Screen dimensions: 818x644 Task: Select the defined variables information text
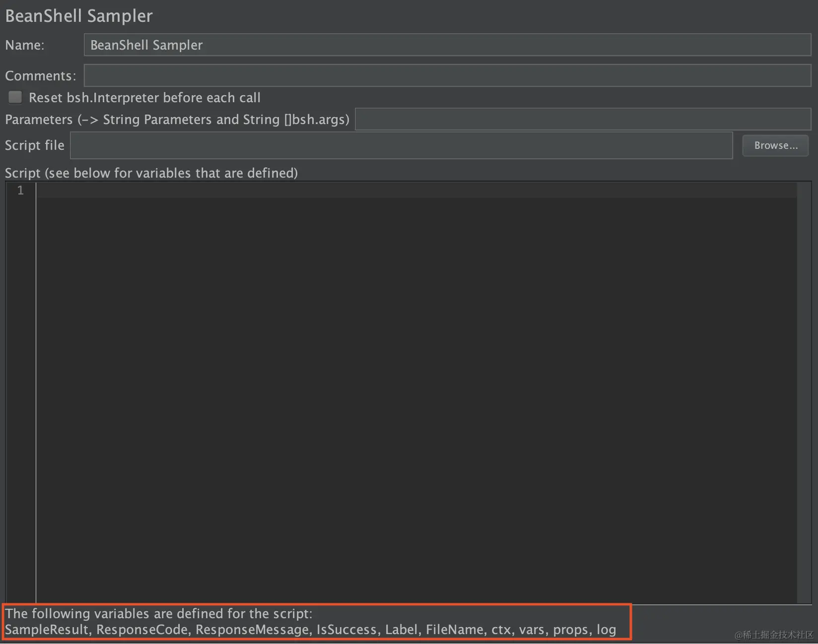(x=313, y=621)
